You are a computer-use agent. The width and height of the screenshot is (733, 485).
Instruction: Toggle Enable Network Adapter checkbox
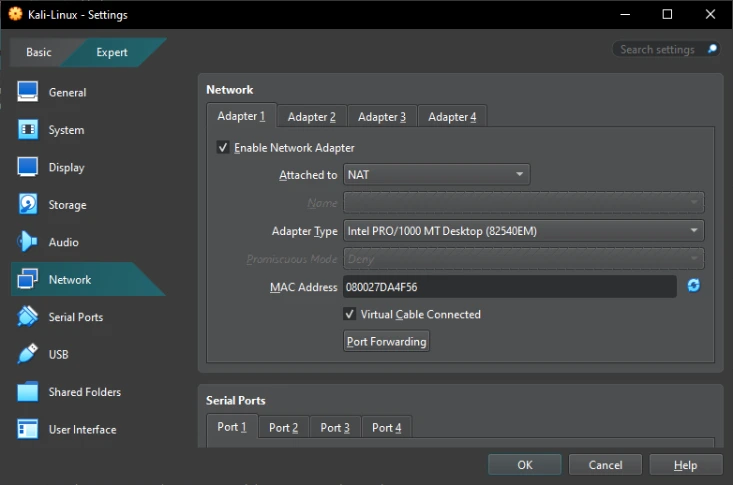click(223, 148)
